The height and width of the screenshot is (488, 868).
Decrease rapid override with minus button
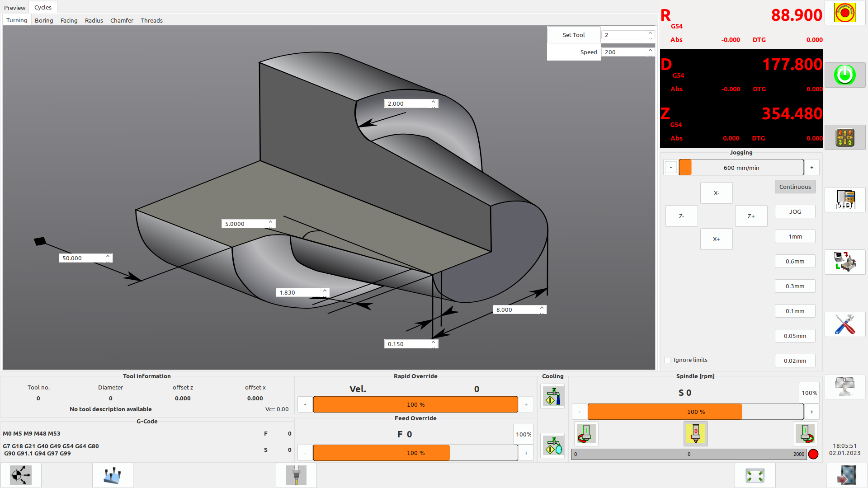[305, 404]
